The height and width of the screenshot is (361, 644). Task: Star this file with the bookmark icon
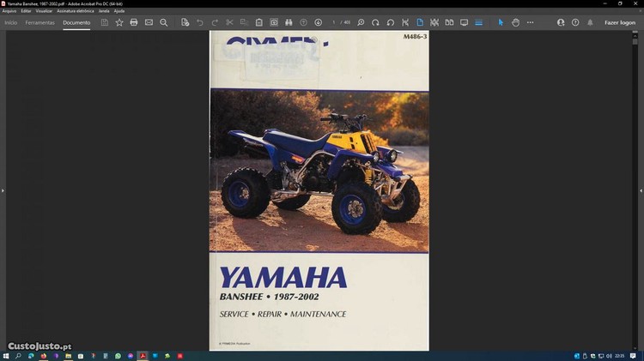119,22
